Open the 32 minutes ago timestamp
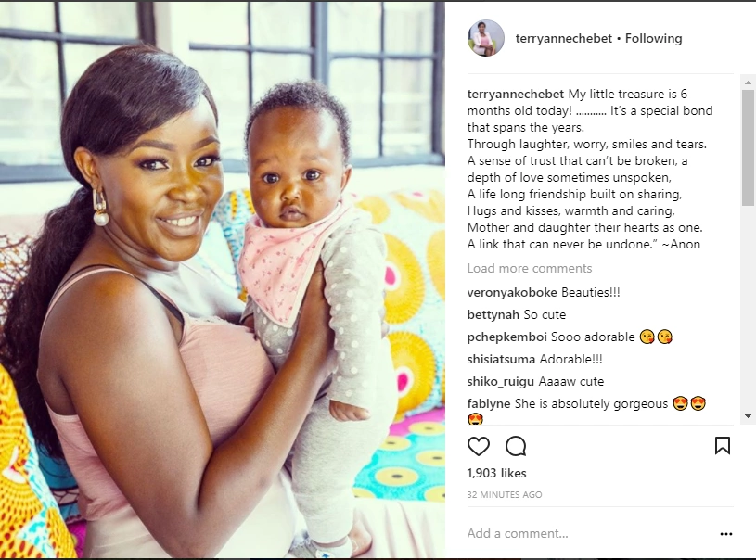The height and width of the screenshot is (560, 756). (505, 494)
